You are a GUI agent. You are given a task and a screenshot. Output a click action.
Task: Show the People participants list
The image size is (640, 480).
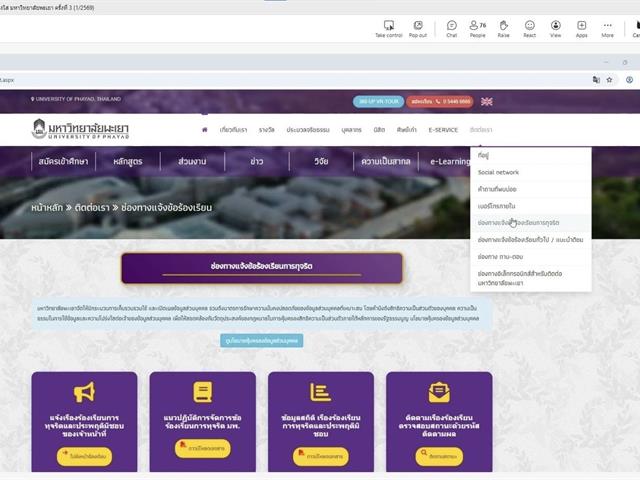[x=477, y=27]
